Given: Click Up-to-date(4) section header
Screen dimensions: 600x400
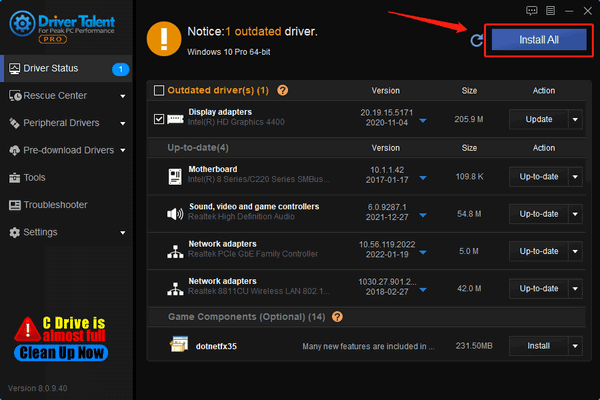Looking at the screenshot, I should coord(198,148).
